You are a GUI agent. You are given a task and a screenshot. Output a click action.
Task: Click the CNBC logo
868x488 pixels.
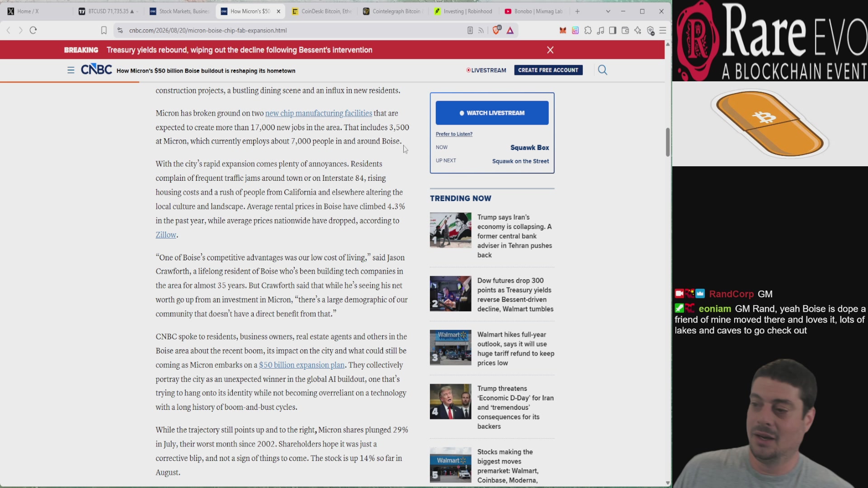point(96,70)
